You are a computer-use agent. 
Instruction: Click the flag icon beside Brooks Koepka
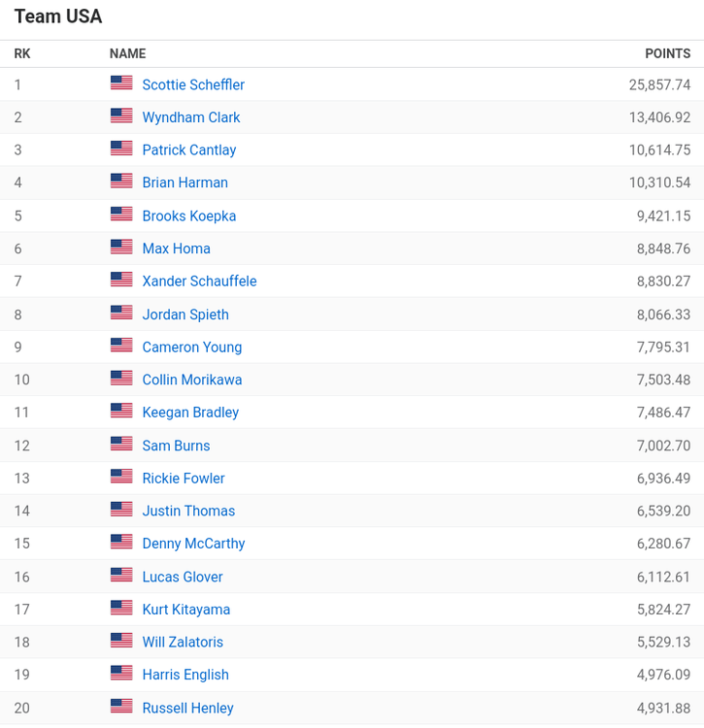point(121,215)
